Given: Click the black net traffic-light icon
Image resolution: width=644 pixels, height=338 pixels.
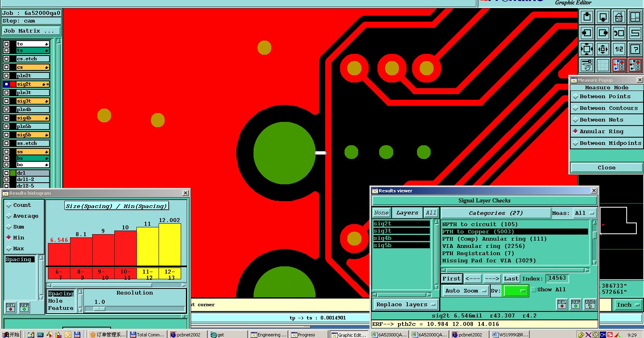Looking at the screenshot, I should pos(635,65).
